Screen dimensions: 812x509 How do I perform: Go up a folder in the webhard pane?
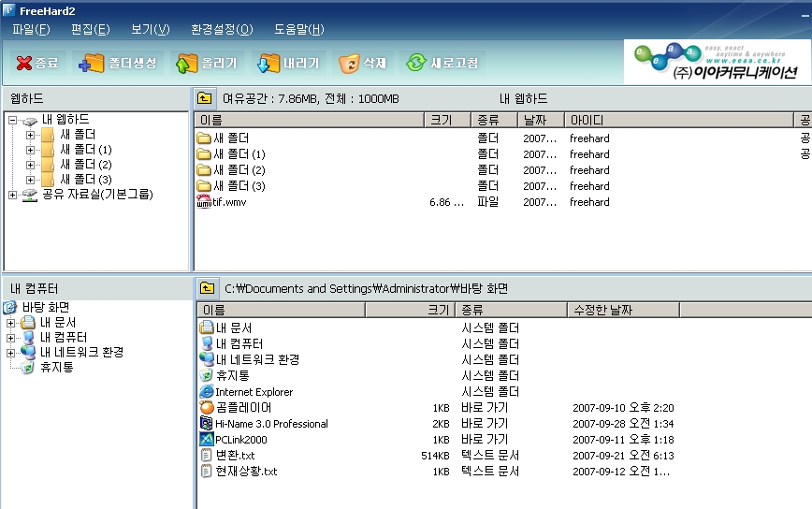pos(205,98)
